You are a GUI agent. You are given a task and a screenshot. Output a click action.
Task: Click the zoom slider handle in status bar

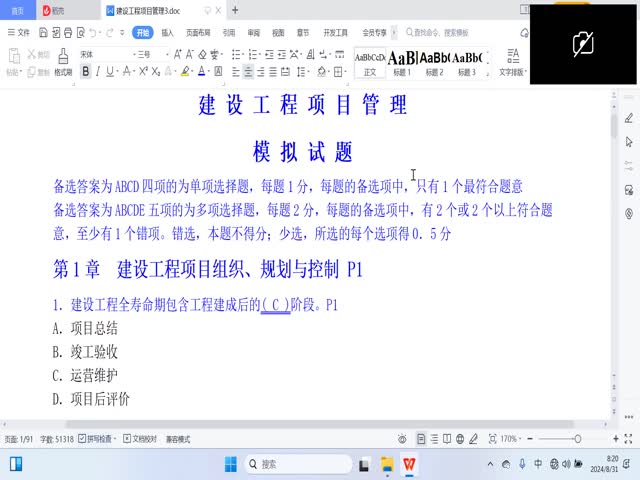click(578, 439)
